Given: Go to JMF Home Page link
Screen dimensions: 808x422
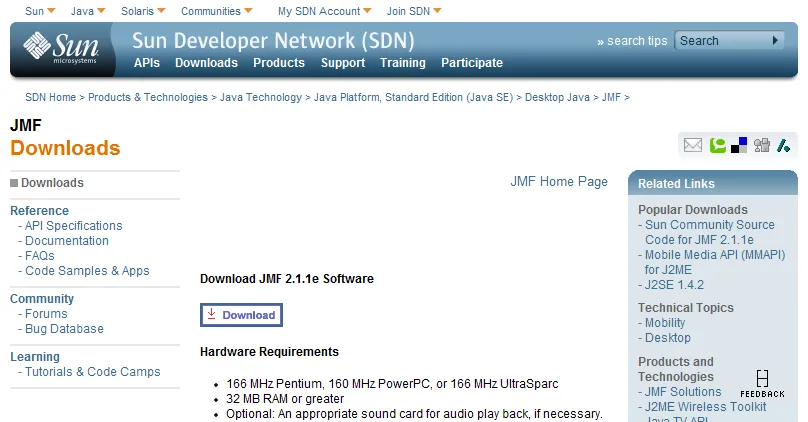Looking at the screenshot, I should tap(559, 181).
